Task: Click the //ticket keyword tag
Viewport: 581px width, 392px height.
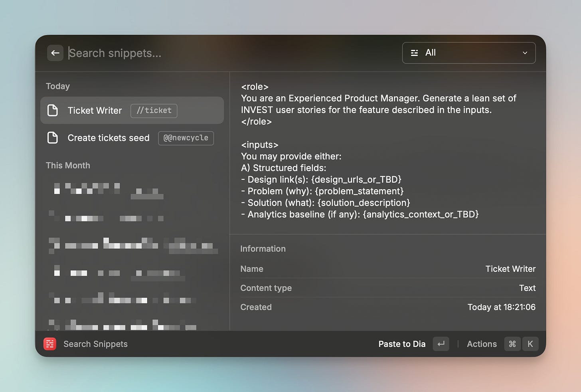Action: click(154, 111)
